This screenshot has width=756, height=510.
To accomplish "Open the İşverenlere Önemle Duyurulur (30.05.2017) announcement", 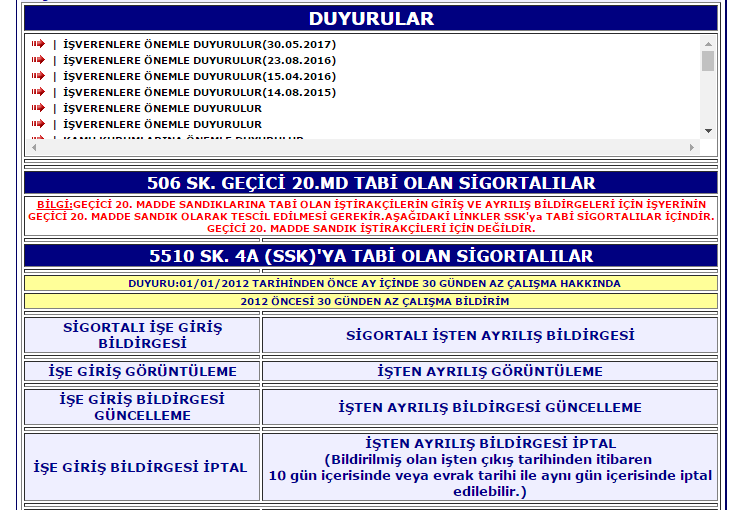I will click(199, 44).
